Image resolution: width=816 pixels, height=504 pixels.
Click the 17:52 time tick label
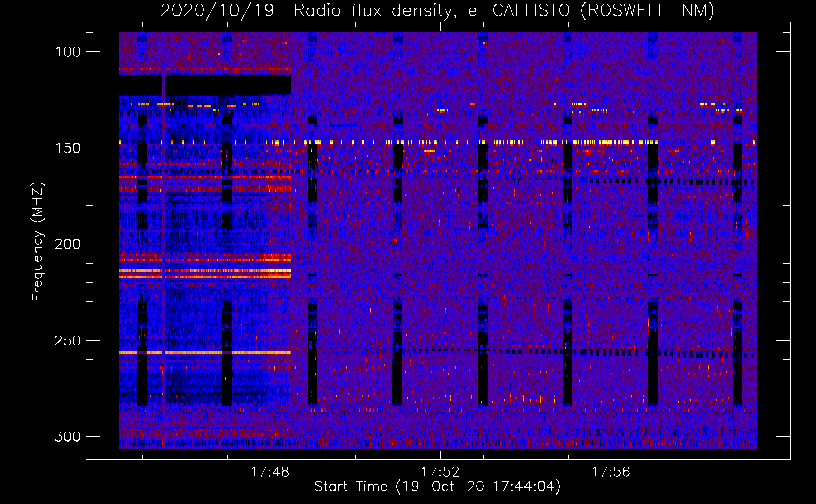click(441, 472)
